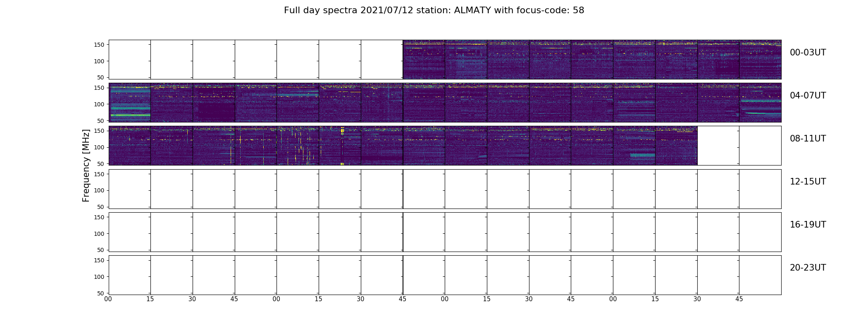Select the 00-03UT row label
Viewport: 868px width, 331px height.
(808, 53)
